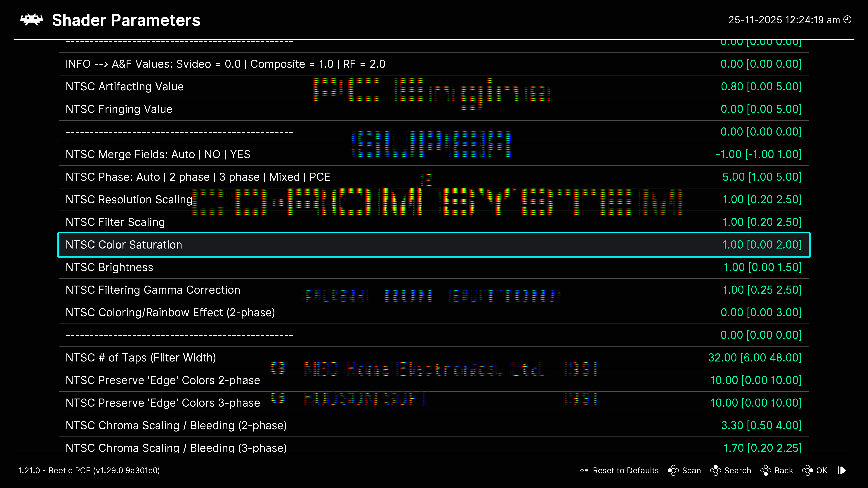The height and width of the screenshot is (488, 868).
Task: Click the play/resume icon at bottom right
Action: (x=842, y=470)
